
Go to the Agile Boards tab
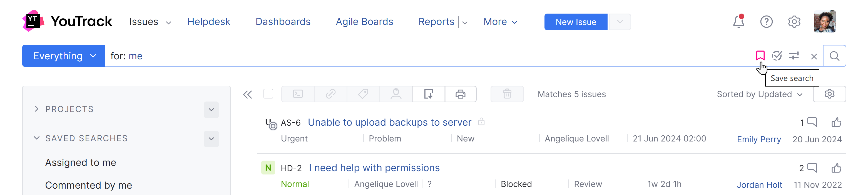coord(364,22)
